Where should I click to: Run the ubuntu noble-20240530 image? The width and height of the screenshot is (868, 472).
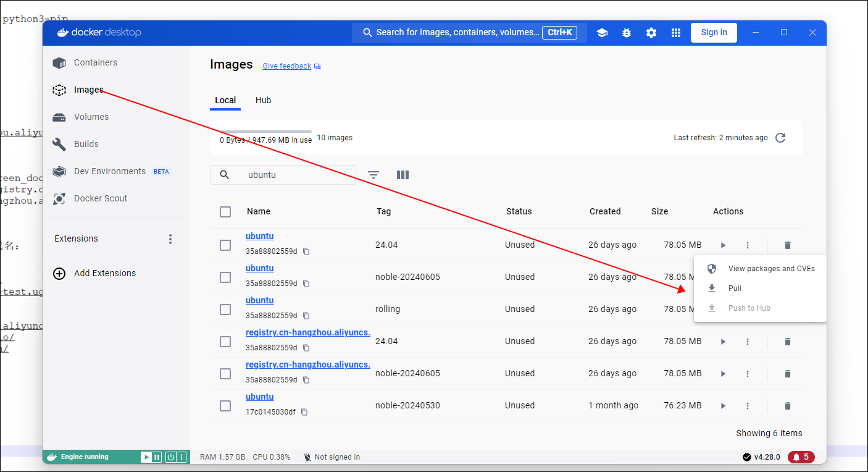723,406
